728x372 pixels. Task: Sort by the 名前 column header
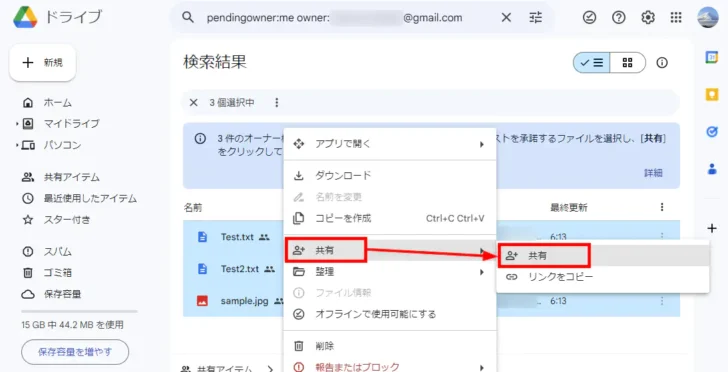pyautogui.click(x=193, y=208)
